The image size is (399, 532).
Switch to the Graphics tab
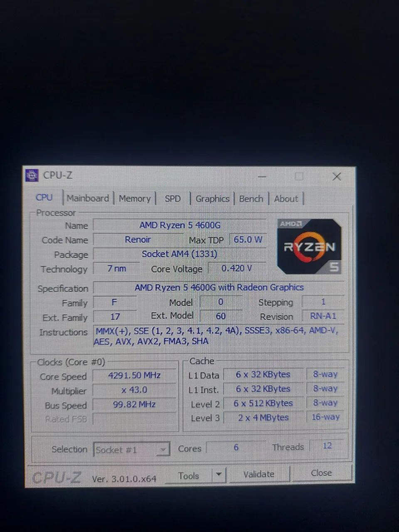click(x=212, y=199)
